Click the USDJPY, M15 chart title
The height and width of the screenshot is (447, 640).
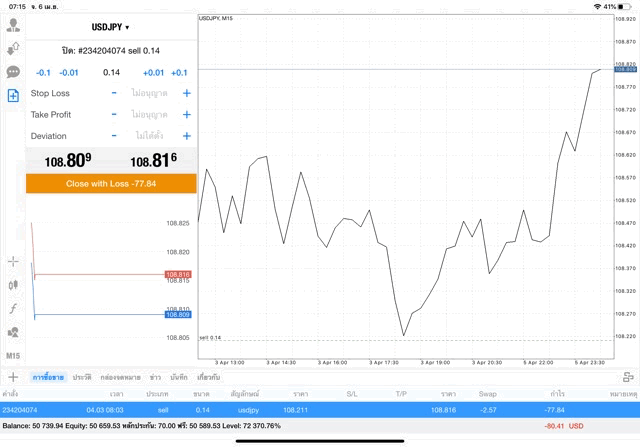(216, 18)
